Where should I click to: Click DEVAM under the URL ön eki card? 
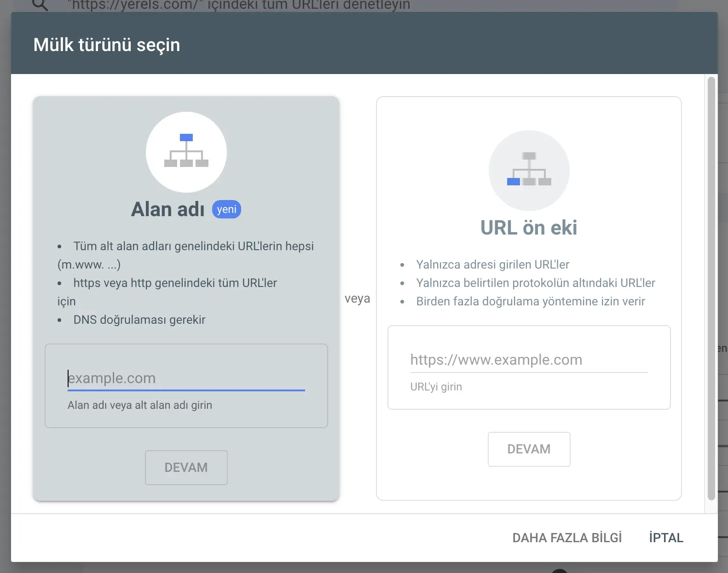pyautogui.click(x=529, y=449)
